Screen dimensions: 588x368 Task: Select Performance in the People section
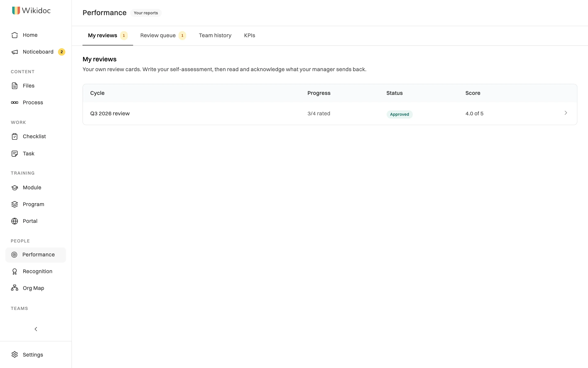point(36,255)
